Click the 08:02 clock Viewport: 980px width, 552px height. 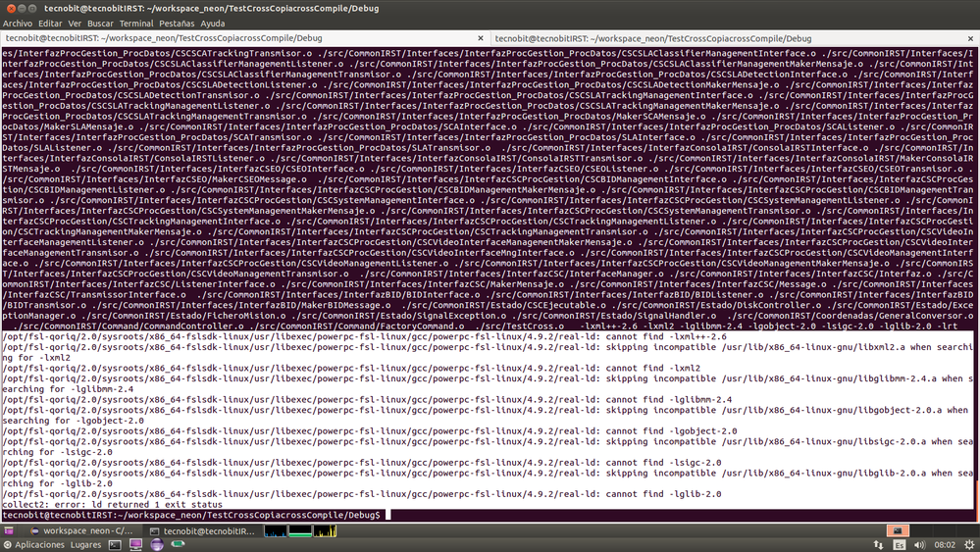[x=945, y=544]
